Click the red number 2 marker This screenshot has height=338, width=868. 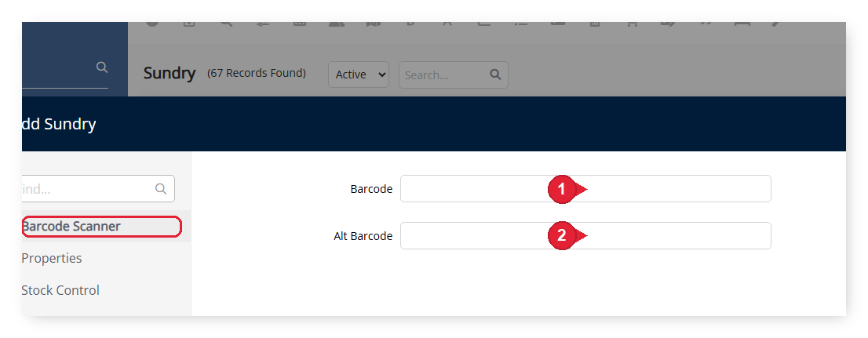(562, 236)
